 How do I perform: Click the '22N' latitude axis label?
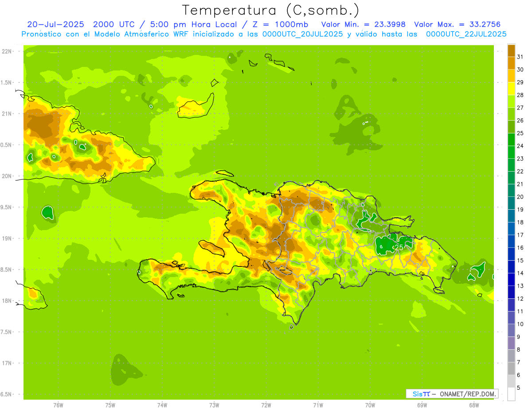tap(7, 51)
